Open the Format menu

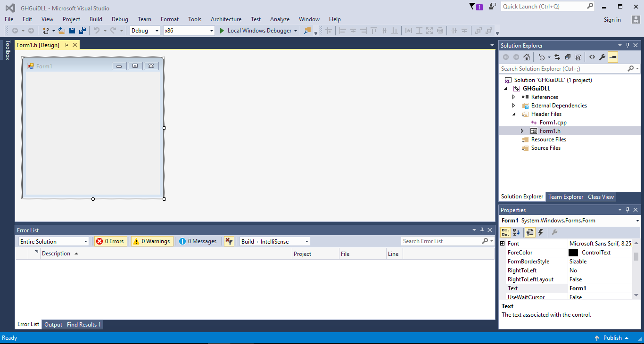(x=170, y=19)
